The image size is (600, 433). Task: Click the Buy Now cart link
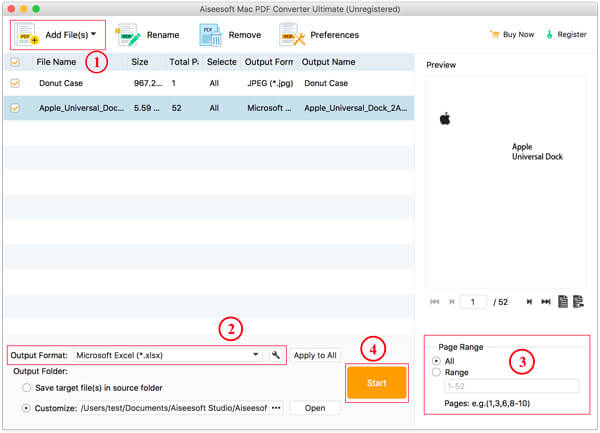[x=512, y=34]
